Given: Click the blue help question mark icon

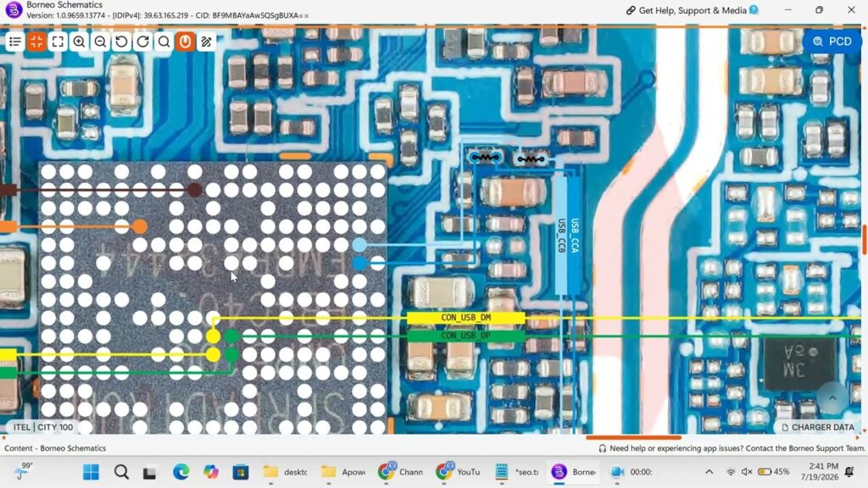Looking at the screenshot, I should click(754, 9).
